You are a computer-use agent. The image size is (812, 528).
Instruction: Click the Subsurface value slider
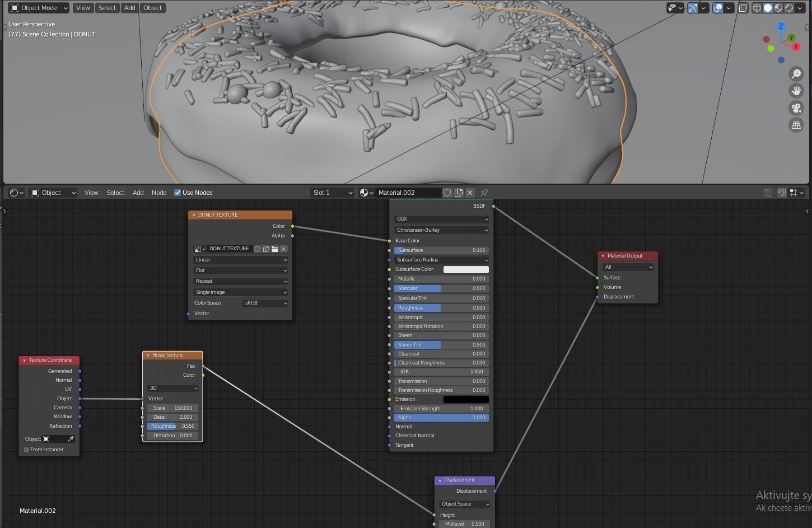click(441, 250)
